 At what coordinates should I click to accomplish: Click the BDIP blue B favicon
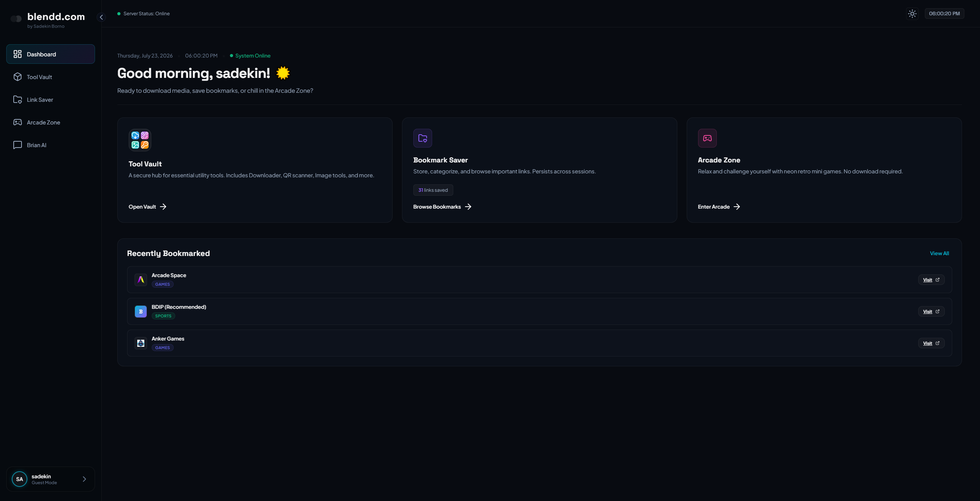141,312
